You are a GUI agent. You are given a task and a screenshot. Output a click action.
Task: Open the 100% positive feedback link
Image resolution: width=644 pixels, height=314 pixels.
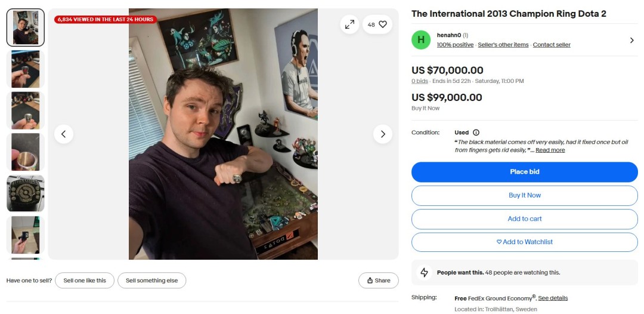(x=455, y=45)
